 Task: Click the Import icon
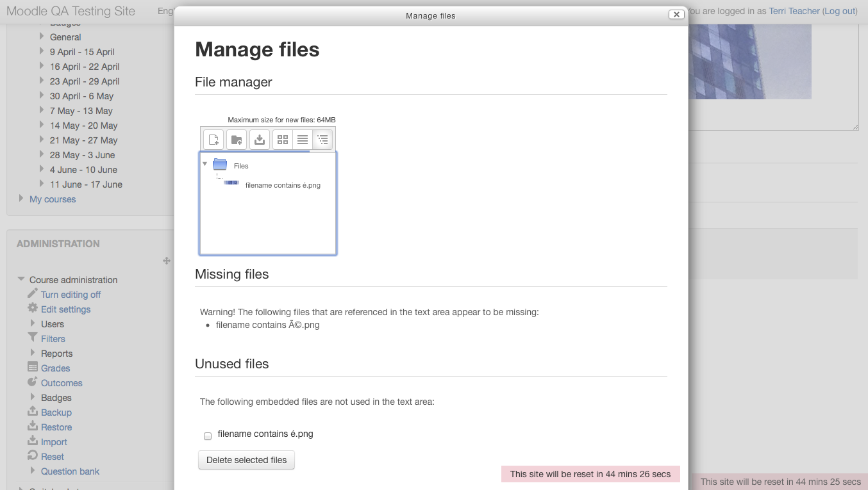33,441
